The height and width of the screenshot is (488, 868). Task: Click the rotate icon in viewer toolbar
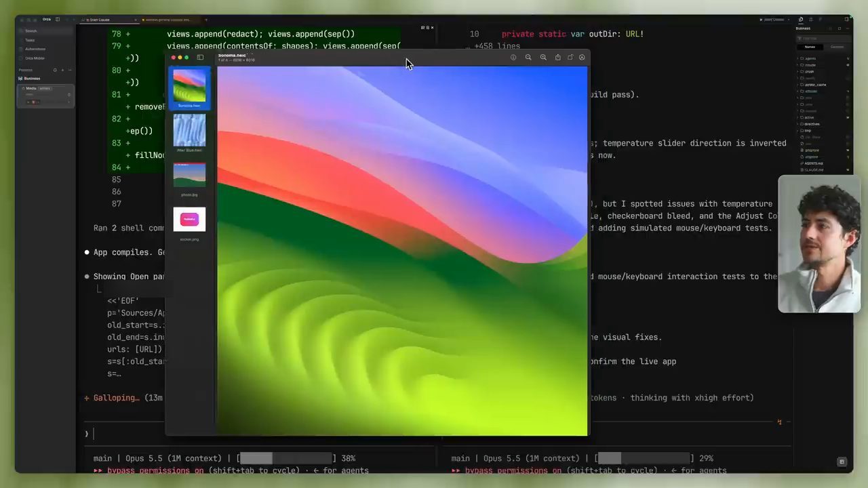570,58
